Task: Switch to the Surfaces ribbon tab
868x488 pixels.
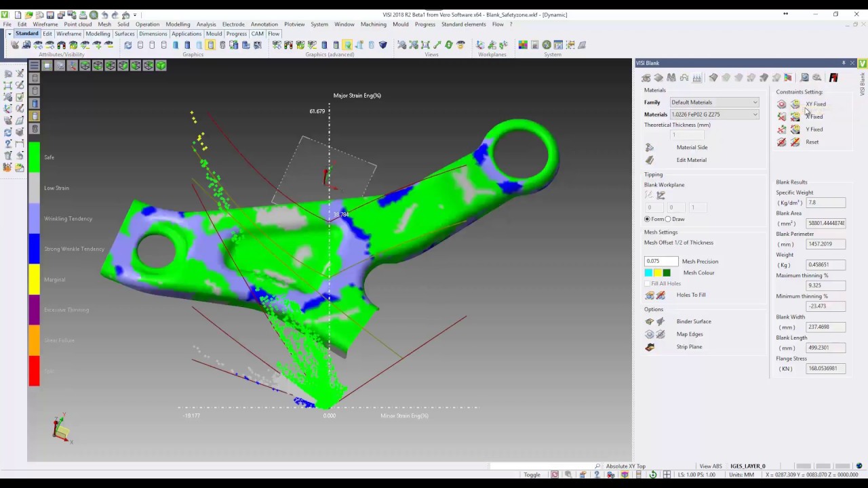Action: click(x=125, y=34)
